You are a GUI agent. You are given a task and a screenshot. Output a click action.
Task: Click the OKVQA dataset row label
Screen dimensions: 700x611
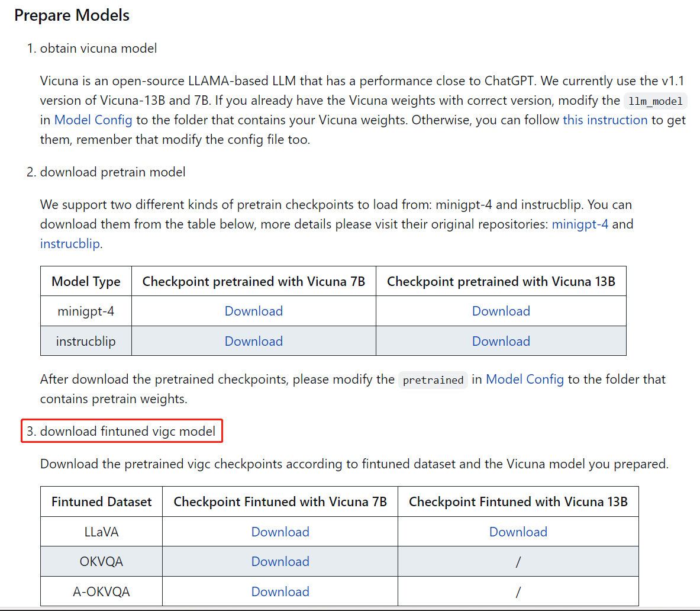coord(101,561)
